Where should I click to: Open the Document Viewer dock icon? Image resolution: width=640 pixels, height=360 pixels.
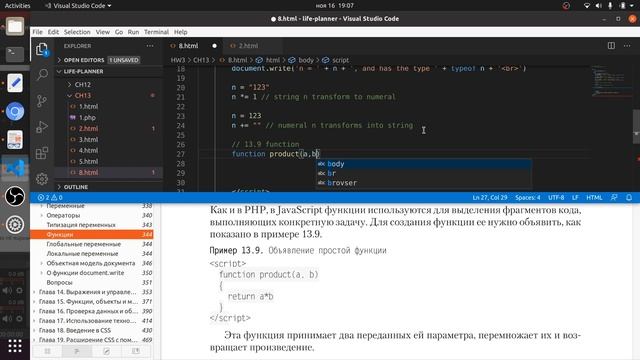[15, 140]
